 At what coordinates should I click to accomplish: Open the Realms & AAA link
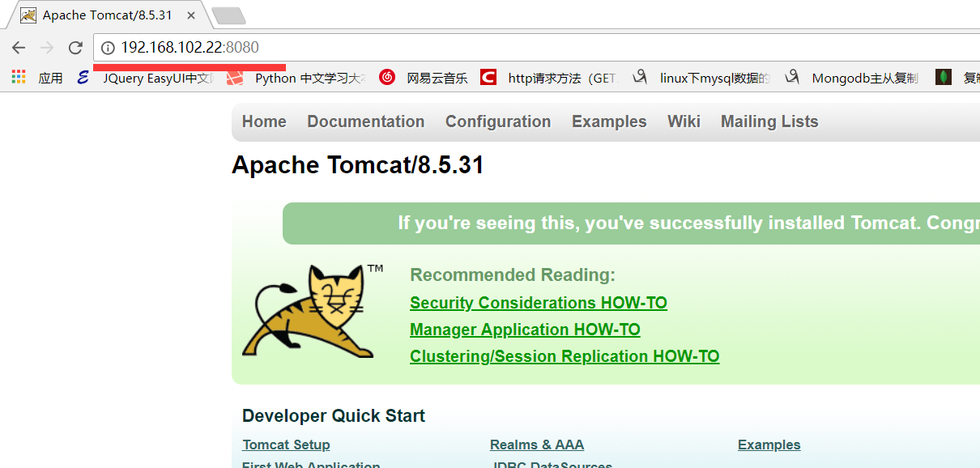[x=537, y=445]
